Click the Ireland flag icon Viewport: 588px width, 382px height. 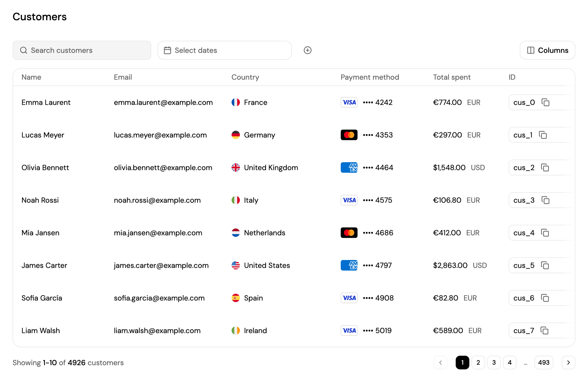236,331
